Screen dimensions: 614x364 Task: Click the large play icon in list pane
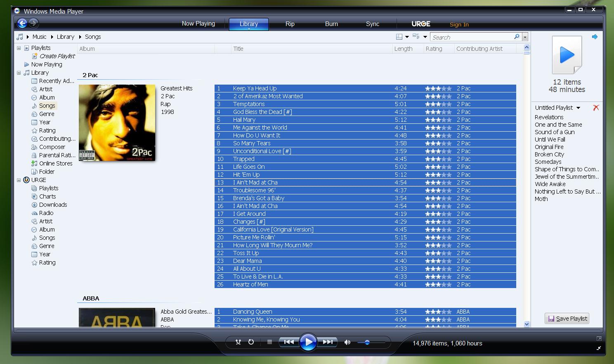coord(567,55)
